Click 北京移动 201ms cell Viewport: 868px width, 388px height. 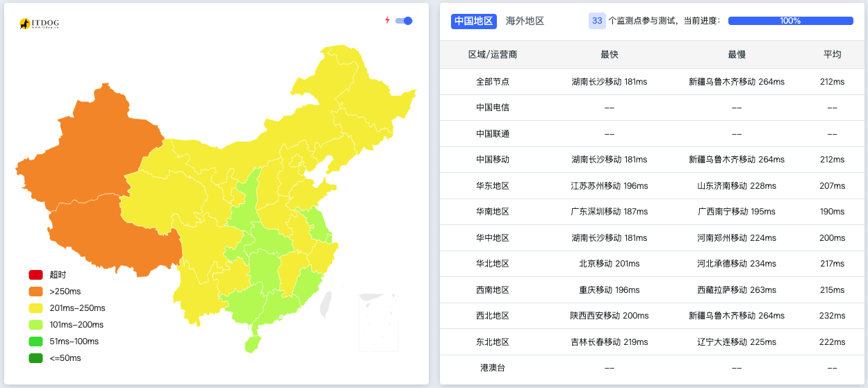[x=609, y=264]
